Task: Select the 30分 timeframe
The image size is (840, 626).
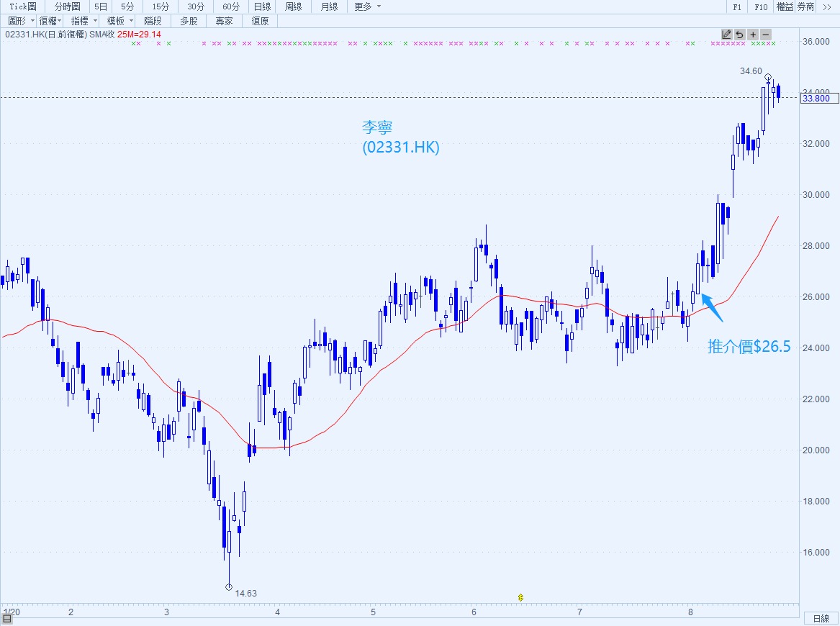Action: [x=196, y=6]
